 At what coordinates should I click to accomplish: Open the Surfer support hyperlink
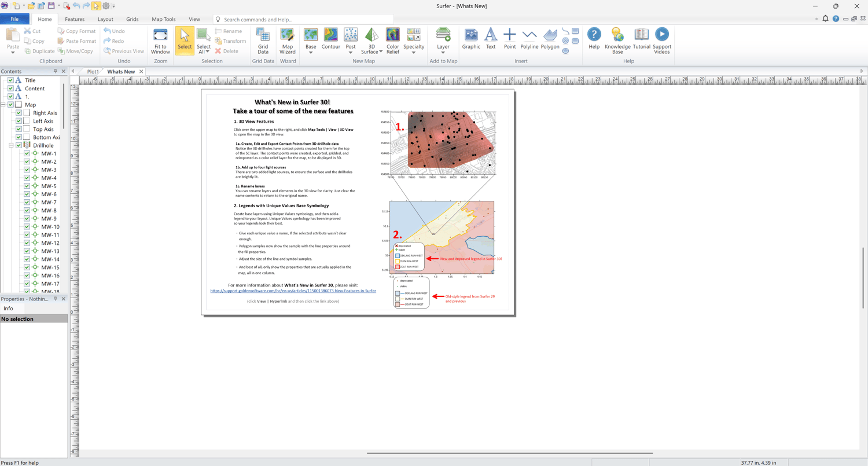(293, 291)
